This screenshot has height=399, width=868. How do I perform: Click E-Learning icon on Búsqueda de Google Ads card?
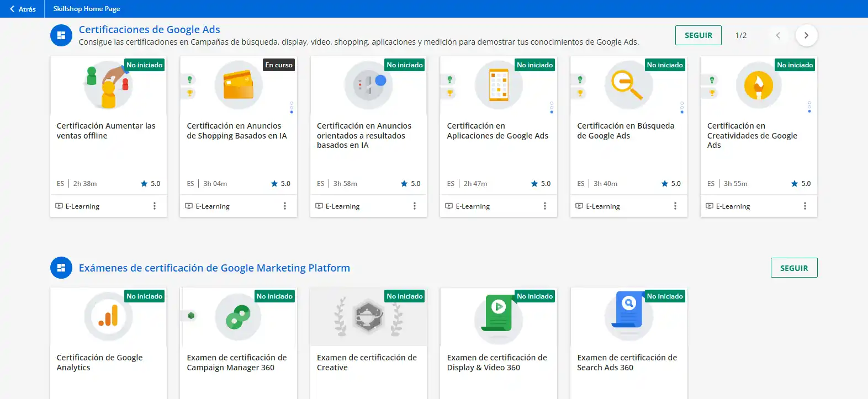pos(579,206)
